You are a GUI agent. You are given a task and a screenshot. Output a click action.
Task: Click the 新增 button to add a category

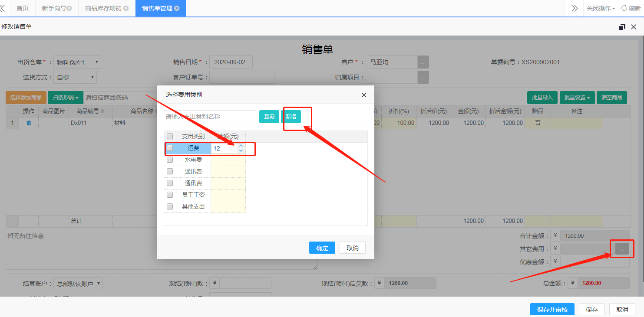point(291,117)
